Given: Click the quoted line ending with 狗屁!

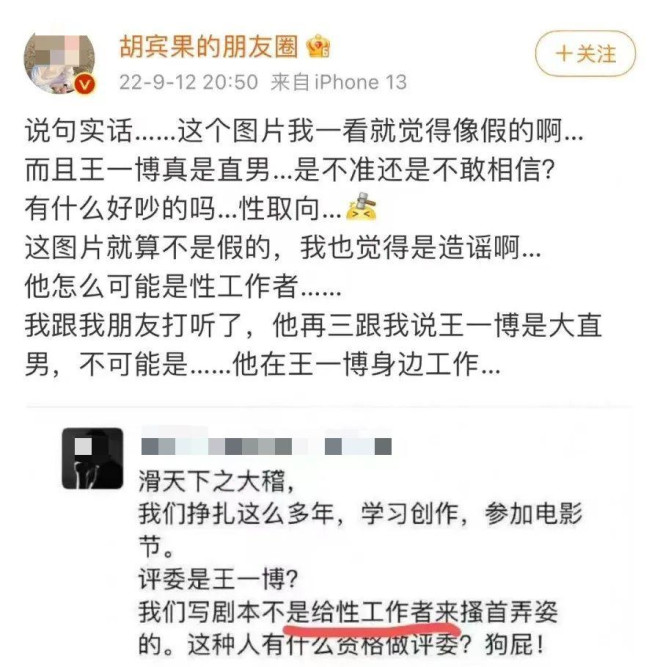Looking at the screenshot, I should click(341, 645).
